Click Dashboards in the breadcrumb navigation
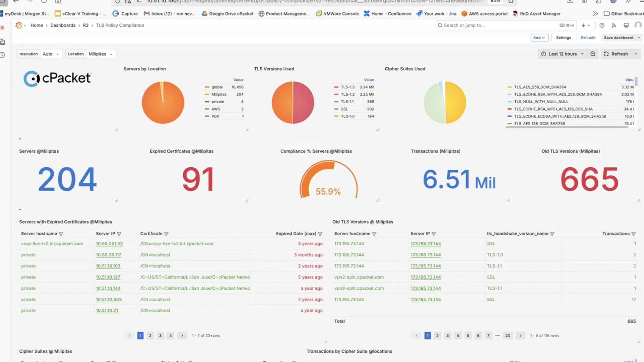Screen dimensions: 644x362 point(63,25)
